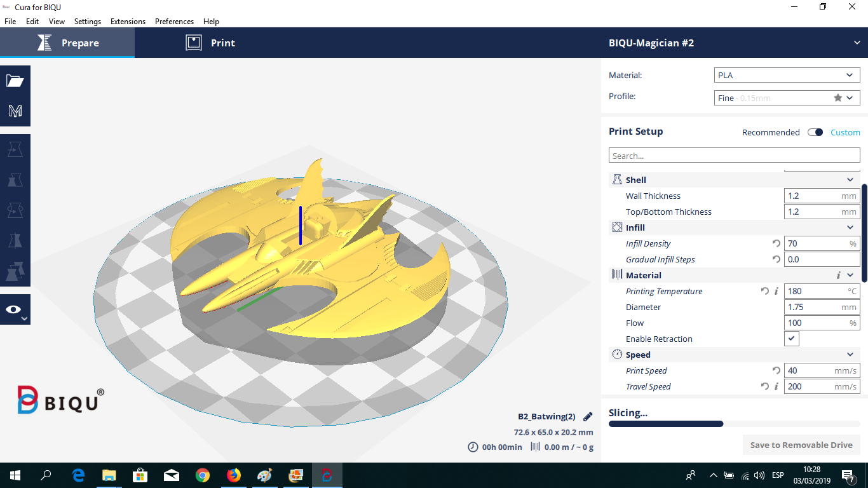
Task: Click the Slicing progress bar
Action: tap(735, 424)
